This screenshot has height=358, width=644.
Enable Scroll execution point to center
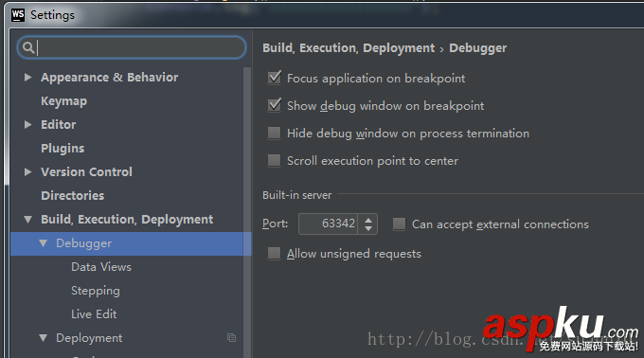point(274,160)
